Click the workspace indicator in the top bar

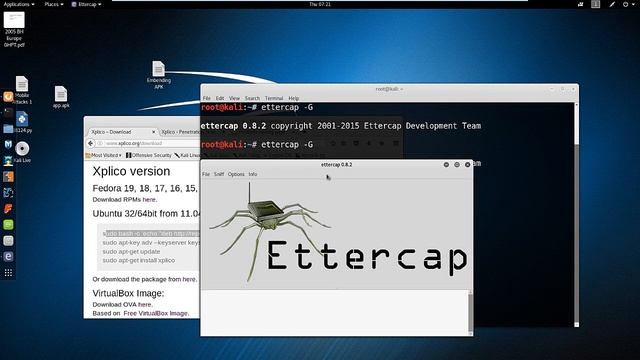596,4
